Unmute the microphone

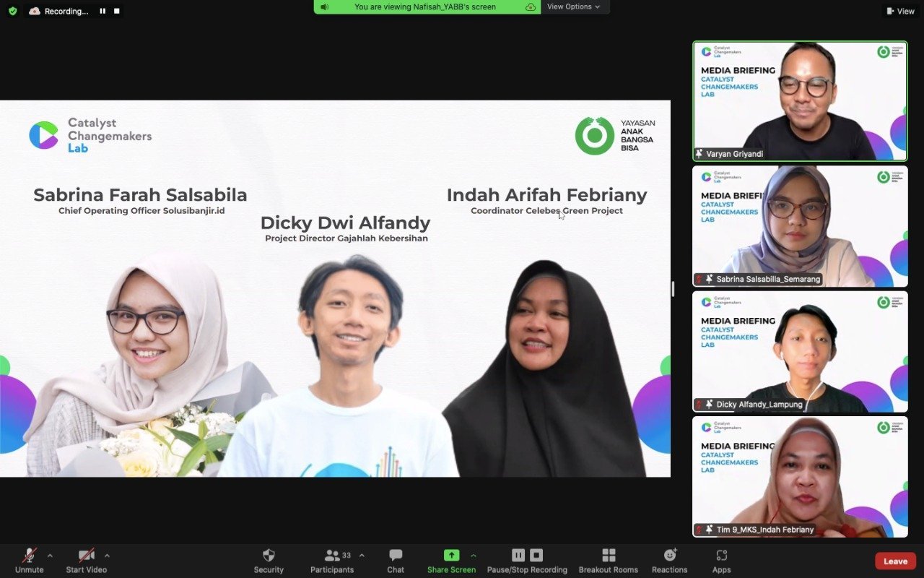click(x=30, y=561)
